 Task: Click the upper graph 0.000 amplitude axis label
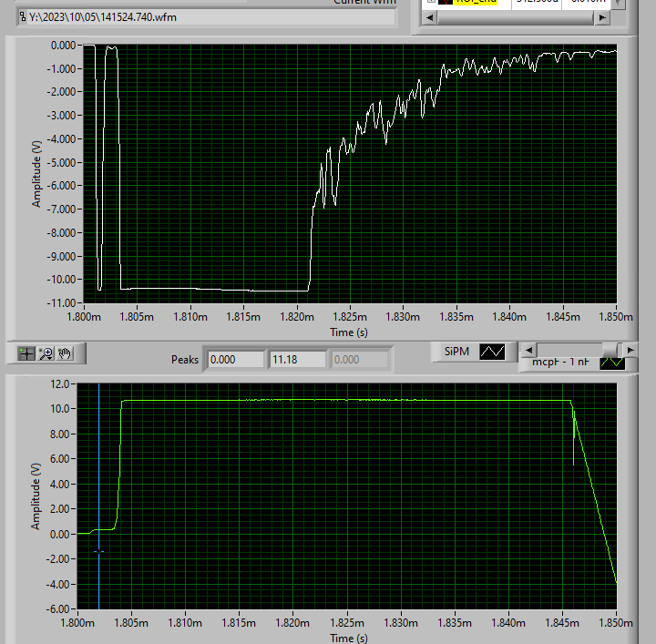pyautogui.click(x=63, y=46)
